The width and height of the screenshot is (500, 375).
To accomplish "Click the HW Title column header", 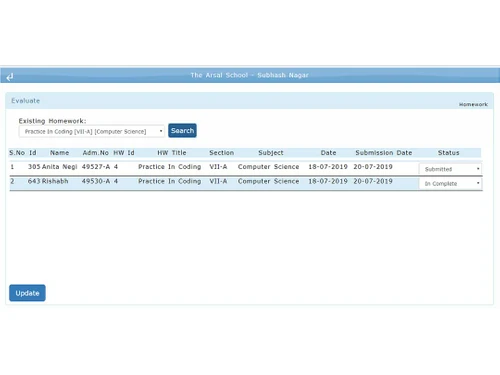I will point(172,153).
